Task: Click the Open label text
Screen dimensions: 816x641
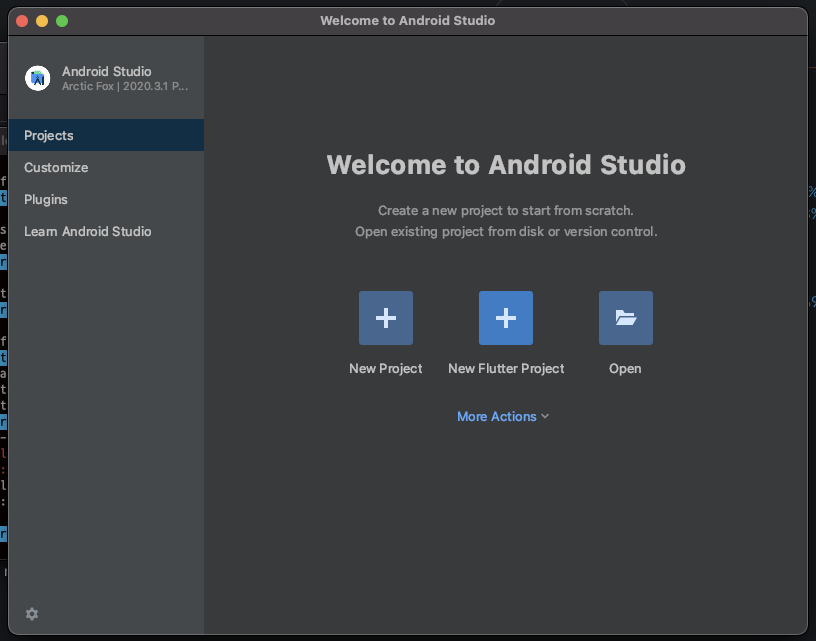Action: coord(625,368)
